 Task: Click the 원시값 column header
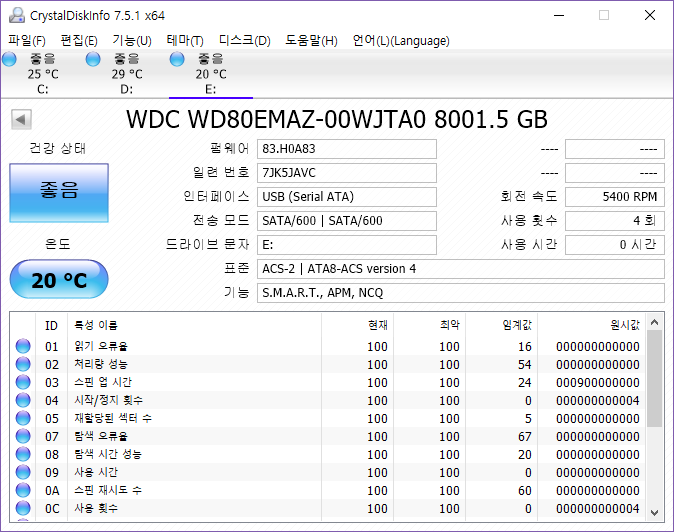[x=591, y=326]
